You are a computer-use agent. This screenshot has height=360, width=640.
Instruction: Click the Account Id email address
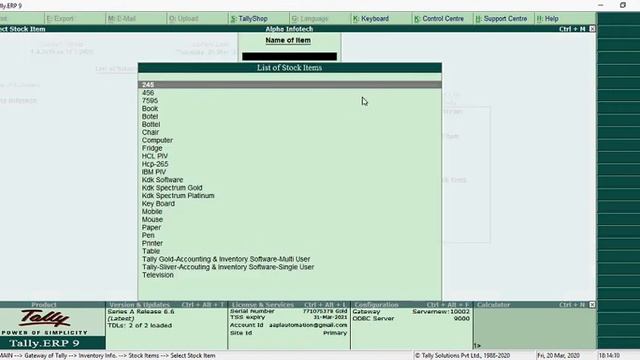tap(308, 325)
